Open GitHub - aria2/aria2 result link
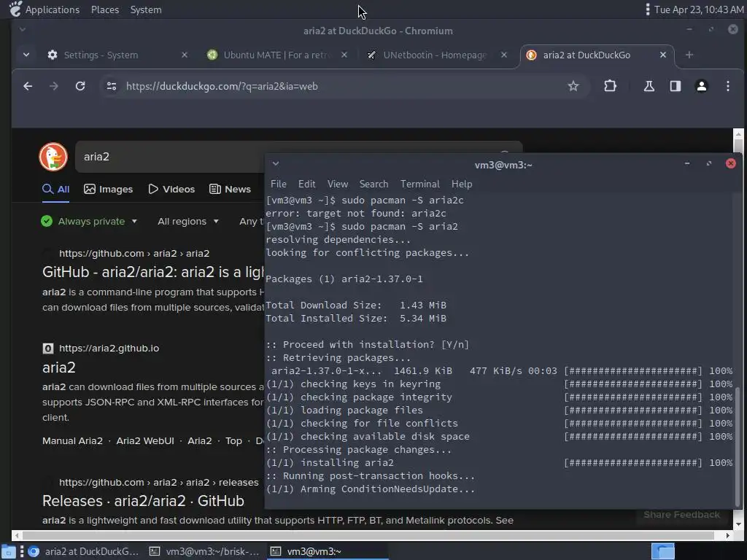The image size is (747, 560). 153,272
